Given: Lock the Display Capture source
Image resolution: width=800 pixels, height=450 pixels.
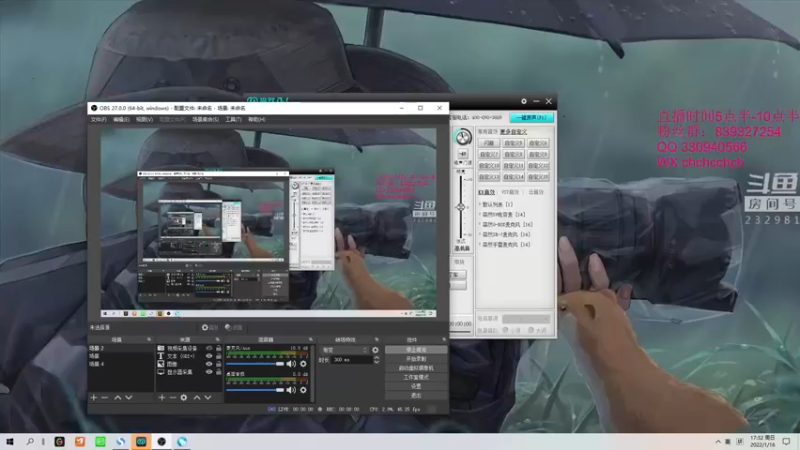Looking at the screenshot, I should pyautogui.click(x=218, y=372).
